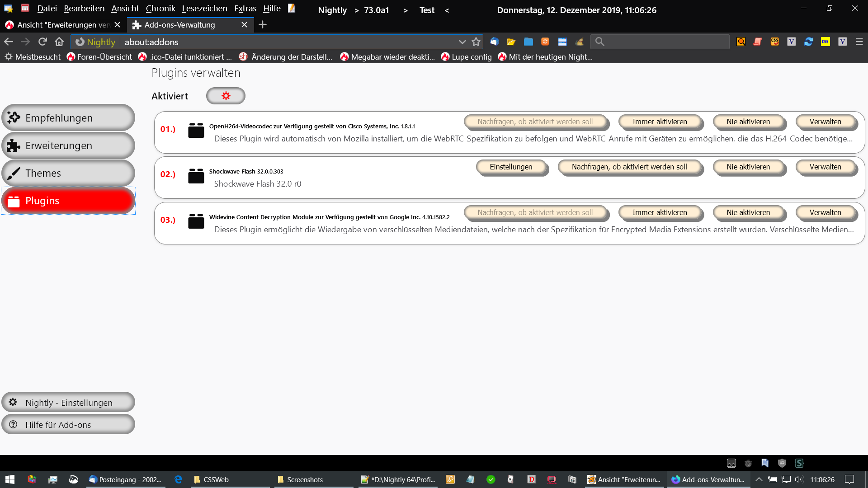Set Shockwave Flash to Nie aktivieren

click(748, 167)
